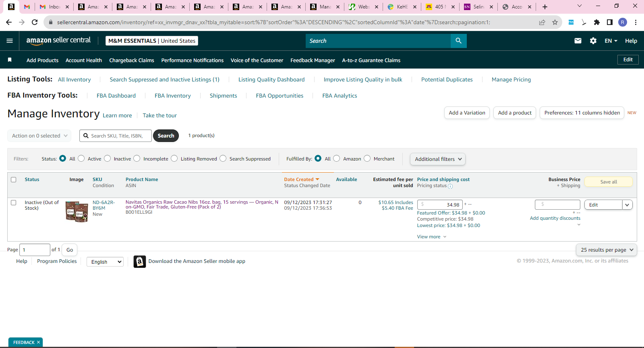Click the Add a Variation button
Viewport: 644px width, 348px height.
tap(467, 113)
